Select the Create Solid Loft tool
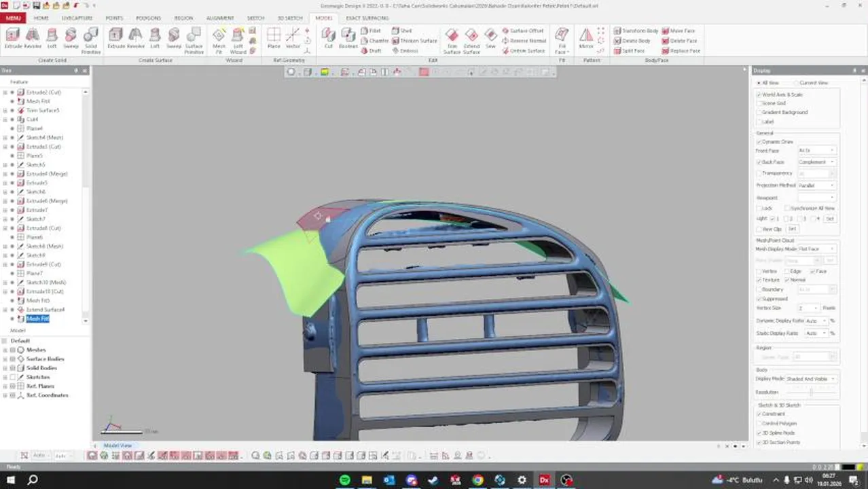 (52, 39)
